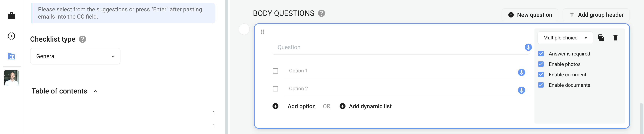Grab the question drag handle dots
The height and width of the screenshot is (134, 644).
(x=262, y=32)
